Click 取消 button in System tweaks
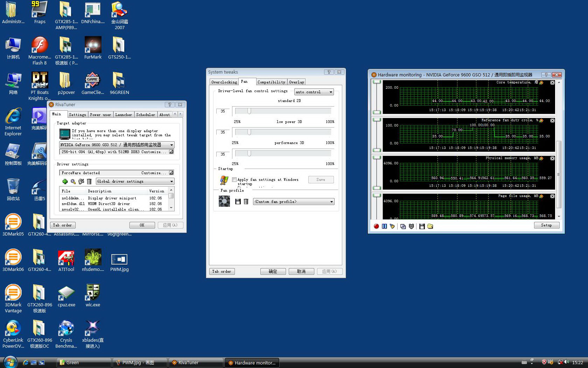The width and height of the screenshot is (588, 368). [301, 272]
